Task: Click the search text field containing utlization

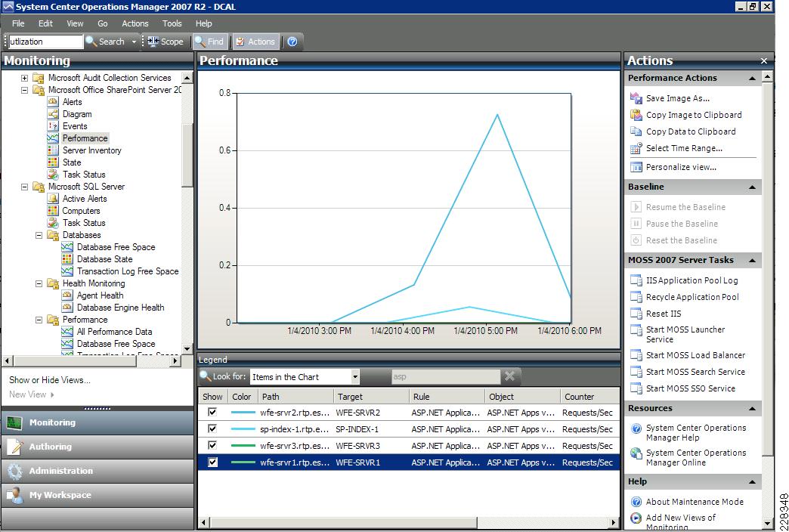Action: [46, 42]
